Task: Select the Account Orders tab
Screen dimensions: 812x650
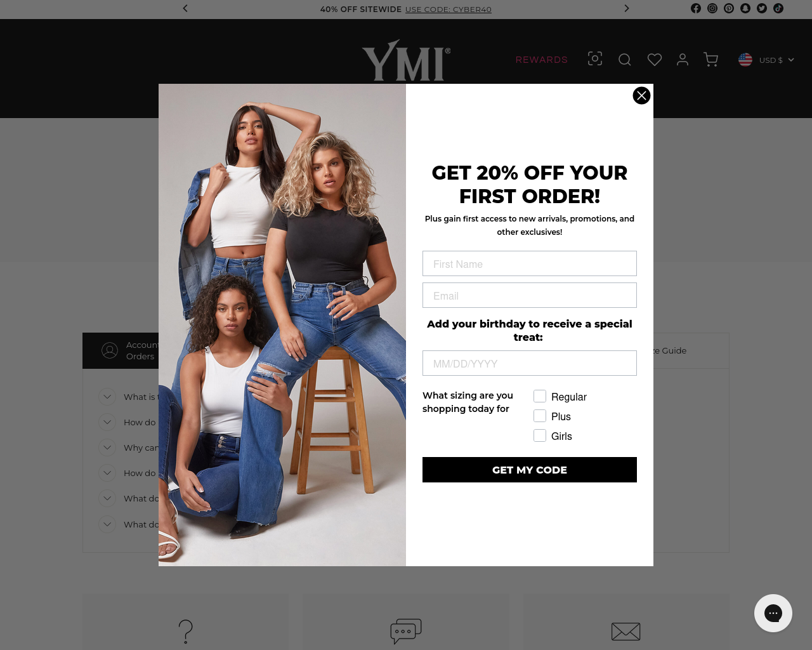Action: pos(121,350)
